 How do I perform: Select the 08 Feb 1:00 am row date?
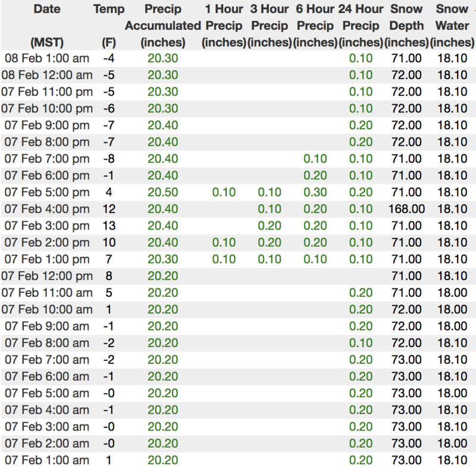[x=47, y=58]
